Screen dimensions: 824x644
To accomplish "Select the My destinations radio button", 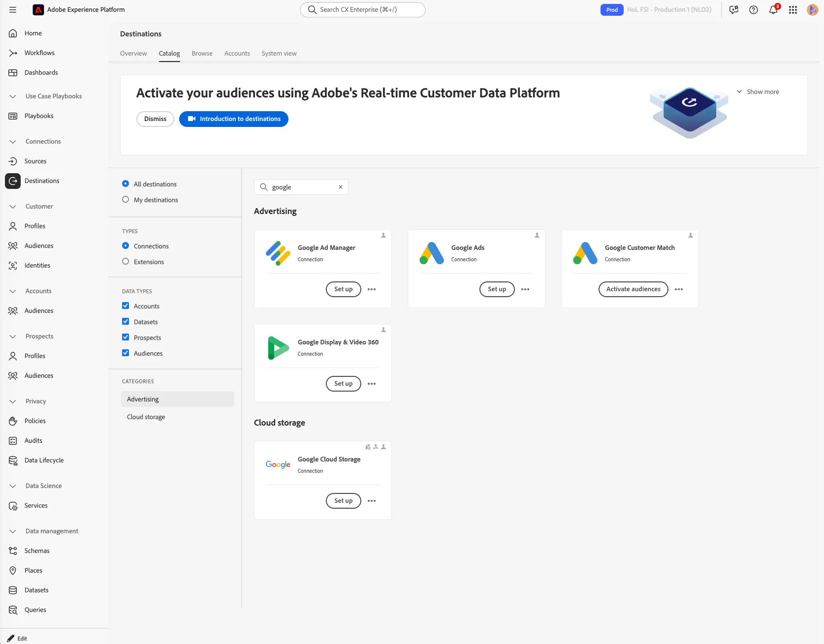I will (126, 200).
